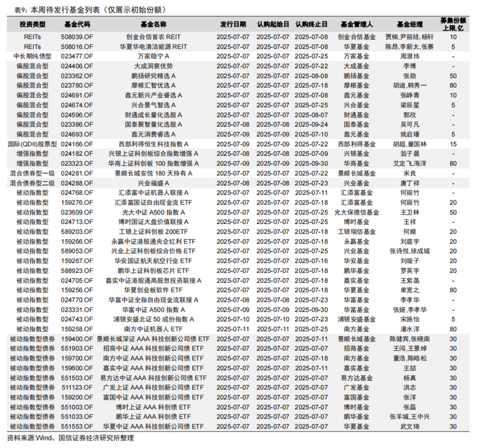The image size is (478, 448).
Task: Select fund name 博时国证大盘价值联接A
Action: tap(154, 222)
